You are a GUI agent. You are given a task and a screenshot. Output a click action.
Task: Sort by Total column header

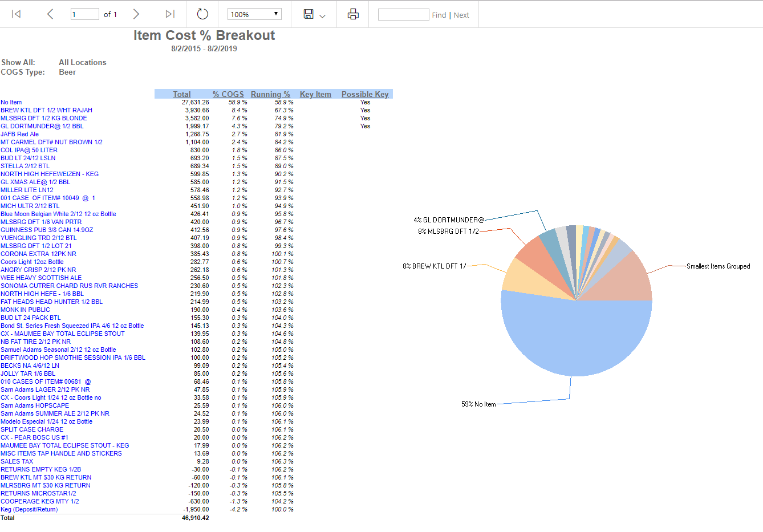182,94
